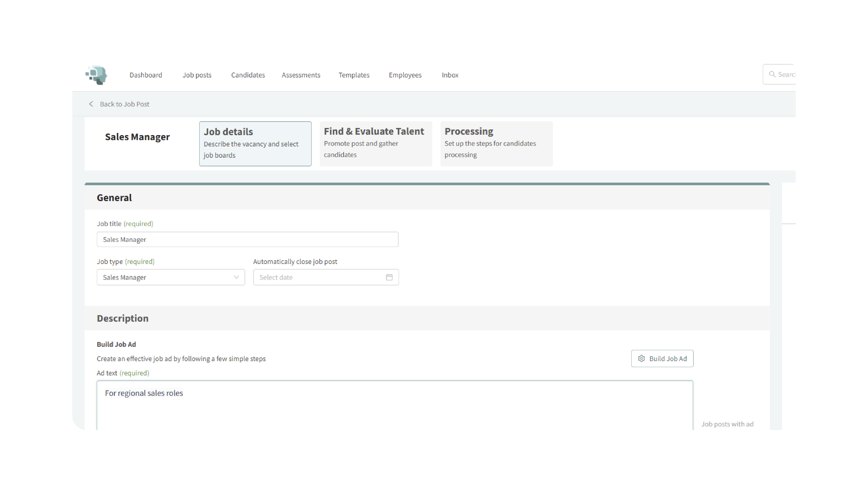Click the gear icon on Build Job Ad

point(642,359)
